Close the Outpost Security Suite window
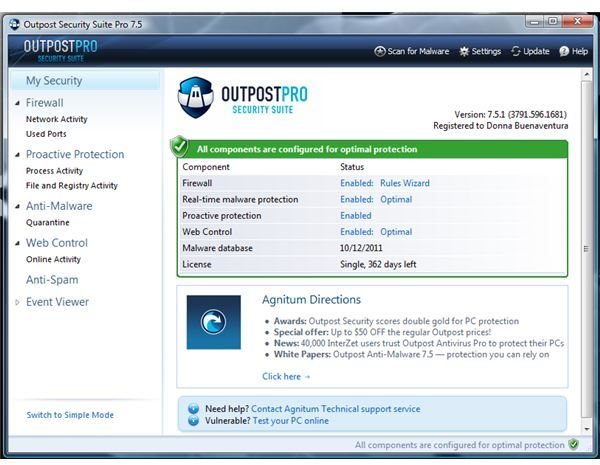The height and width of the screenshot is (465, 600). tap(577, 21)
